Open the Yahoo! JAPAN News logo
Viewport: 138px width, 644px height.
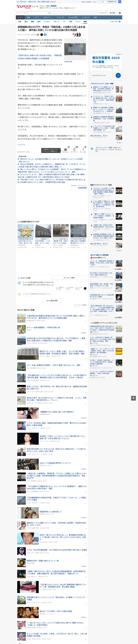pos(28,7)
